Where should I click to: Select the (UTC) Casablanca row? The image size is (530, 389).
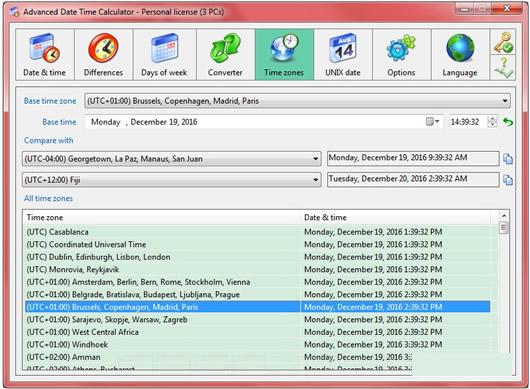click(x=257, y=232)
